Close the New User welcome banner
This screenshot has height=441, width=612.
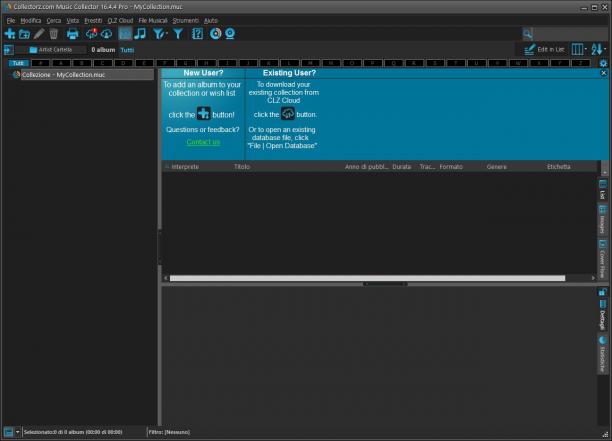click(x=603, y=73)
